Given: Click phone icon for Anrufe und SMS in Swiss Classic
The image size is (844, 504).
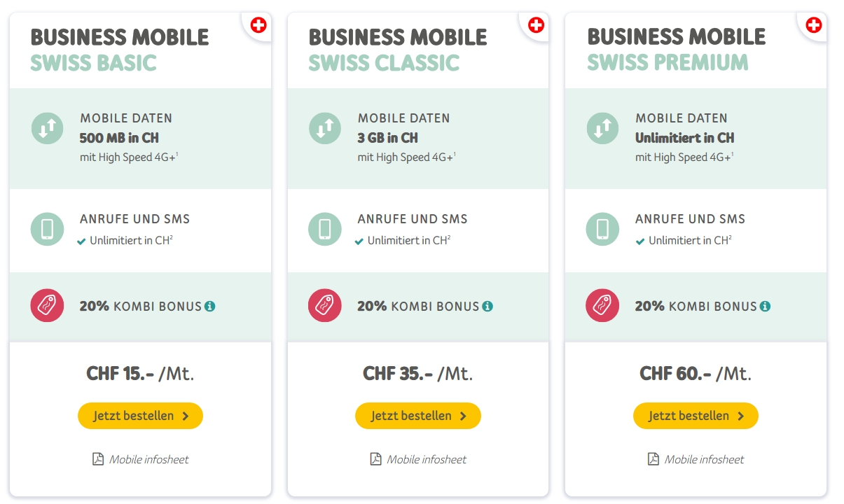Looking at the screenshot, I should click(325, 229).
